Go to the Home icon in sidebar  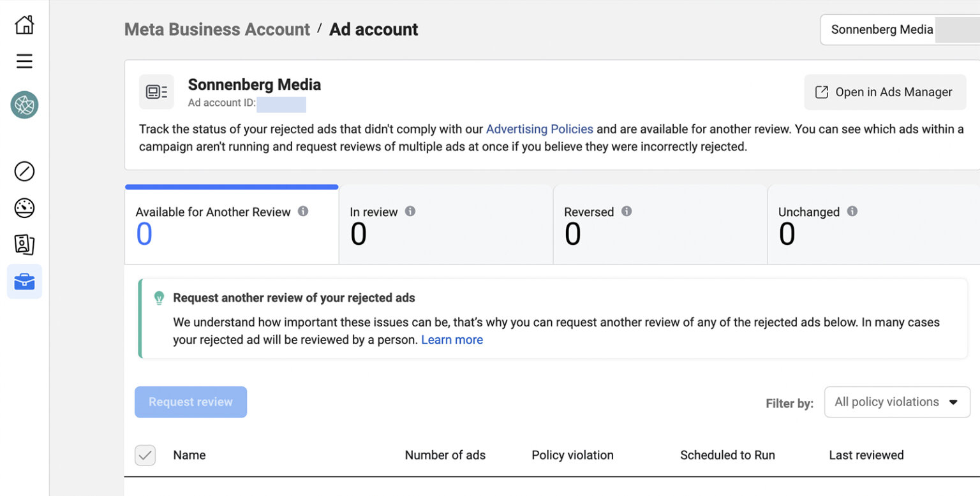(x=24, y=25)
